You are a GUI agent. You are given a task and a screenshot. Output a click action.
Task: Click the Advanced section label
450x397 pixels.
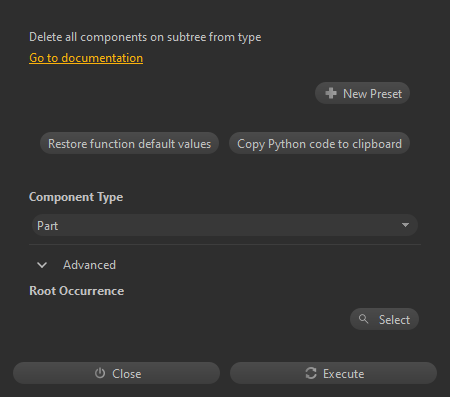pyautogui.click(x=89, y=265)
